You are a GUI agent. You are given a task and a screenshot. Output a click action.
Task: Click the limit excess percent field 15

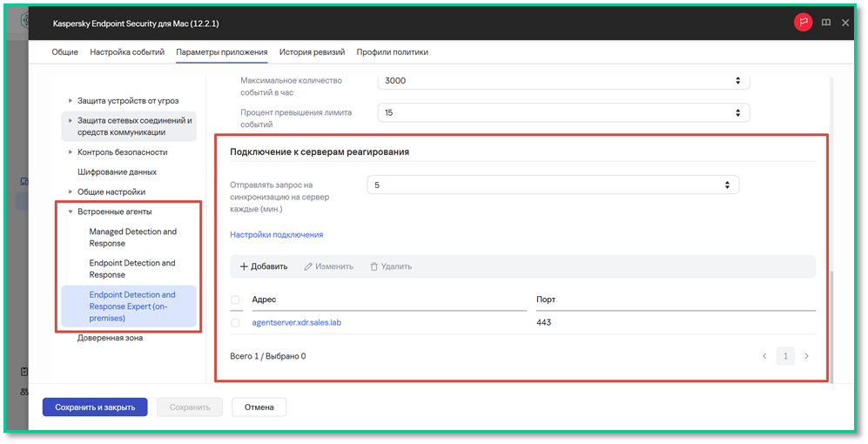pyautogui.click(x=563, y=112)
